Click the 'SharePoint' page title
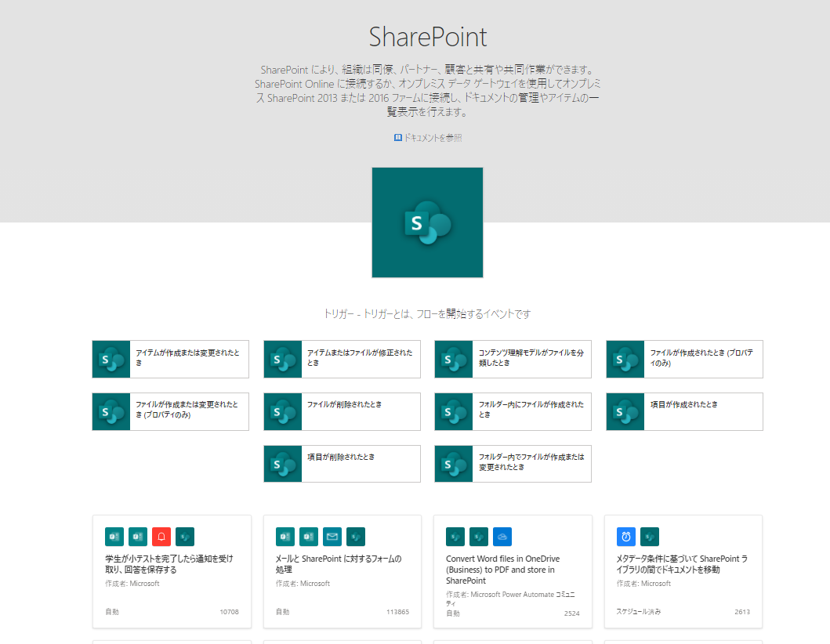830x644 pixels. [x=428, y=37]
